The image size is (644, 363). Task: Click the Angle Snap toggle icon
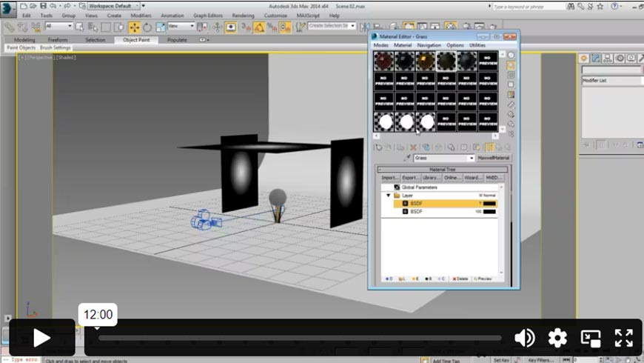click(259, 27)
